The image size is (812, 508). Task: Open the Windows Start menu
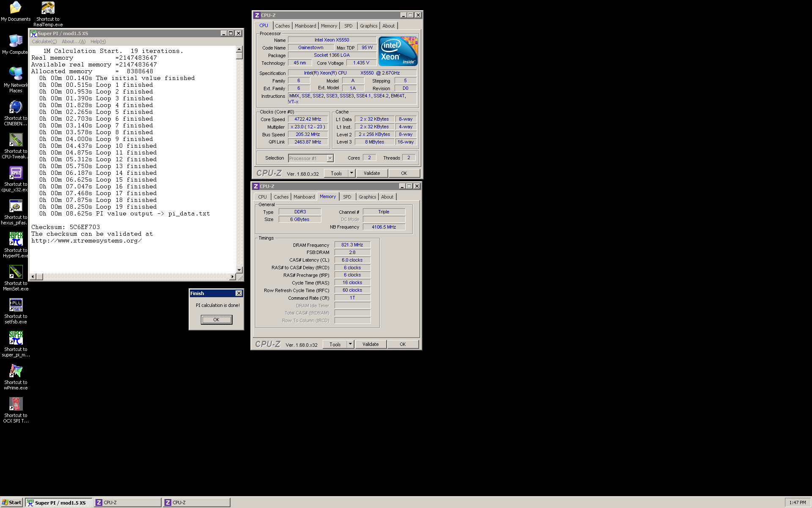12,502
